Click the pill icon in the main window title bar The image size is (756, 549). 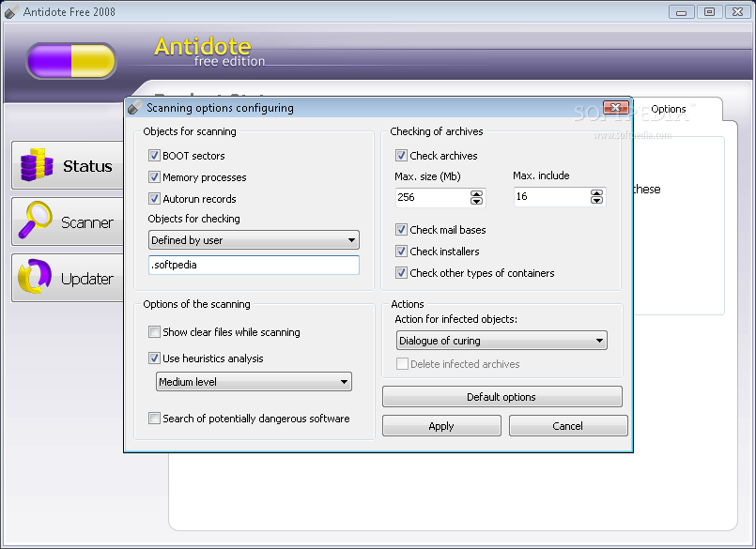pyautogui.click(x=11, y=11)
